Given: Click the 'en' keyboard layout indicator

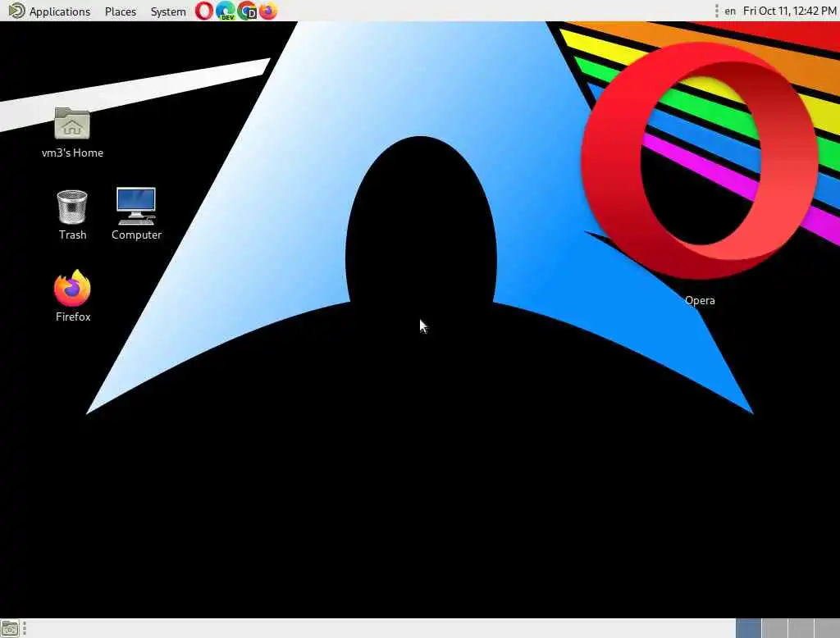Looking at the screenshot, I should (x=729, y=11).
